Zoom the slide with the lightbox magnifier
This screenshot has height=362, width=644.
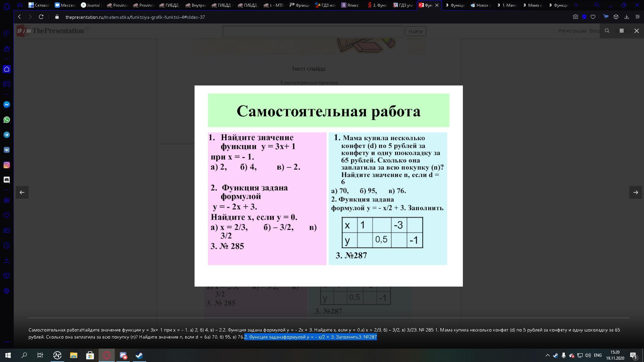pyautogui.click(x=607, y=31)
